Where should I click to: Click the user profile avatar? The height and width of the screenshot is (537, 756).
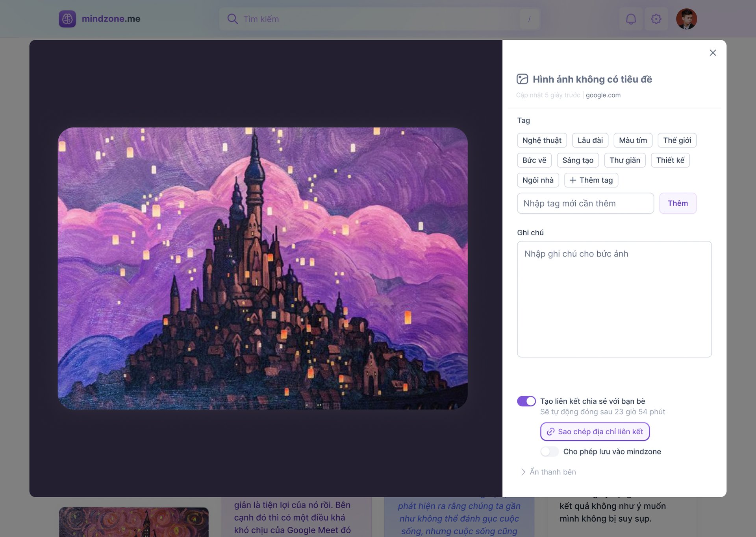686,19
